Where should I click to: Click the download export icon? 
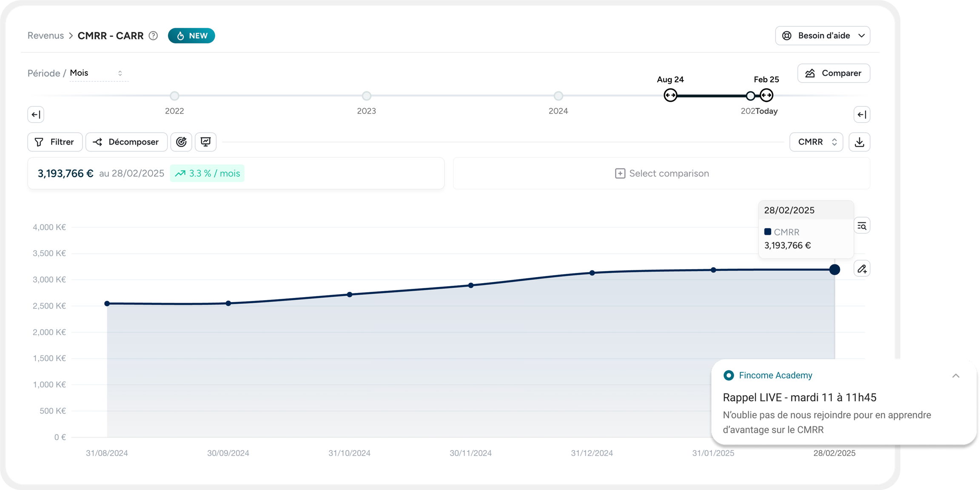pyautogui.click(x=859, y=142)
